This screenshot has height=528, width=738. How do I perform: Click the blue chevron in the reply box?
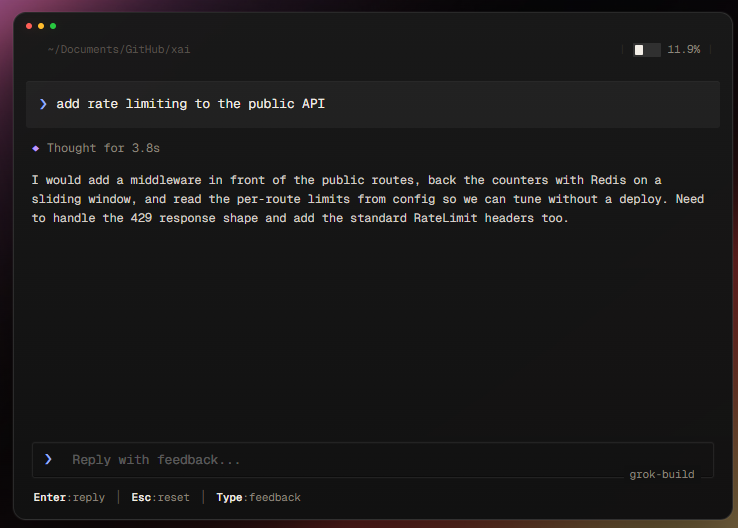pyautogui.click(x=48, y=459)
